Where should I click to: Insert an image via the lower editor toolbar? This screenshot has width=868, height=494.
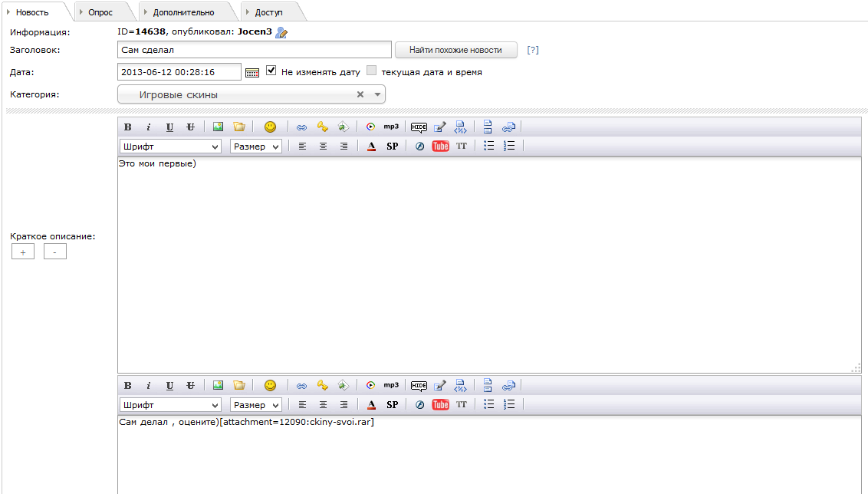point(219,386)
